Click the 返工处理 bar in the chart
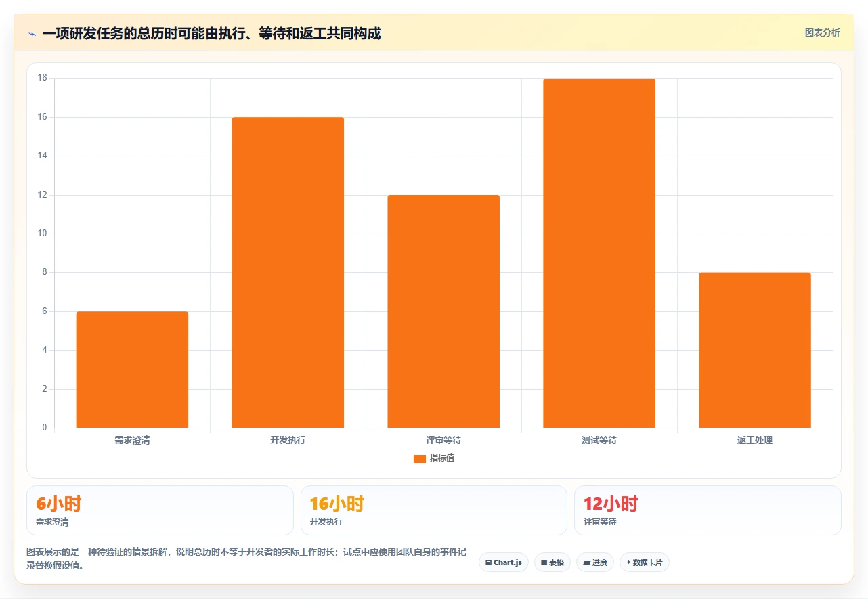868x599 pixels. click(x=755, y=350)
